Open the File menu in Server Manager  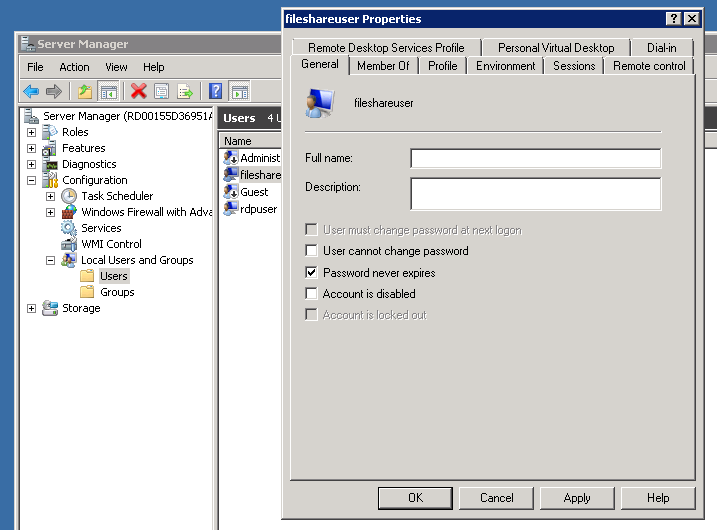coord(35,67)
